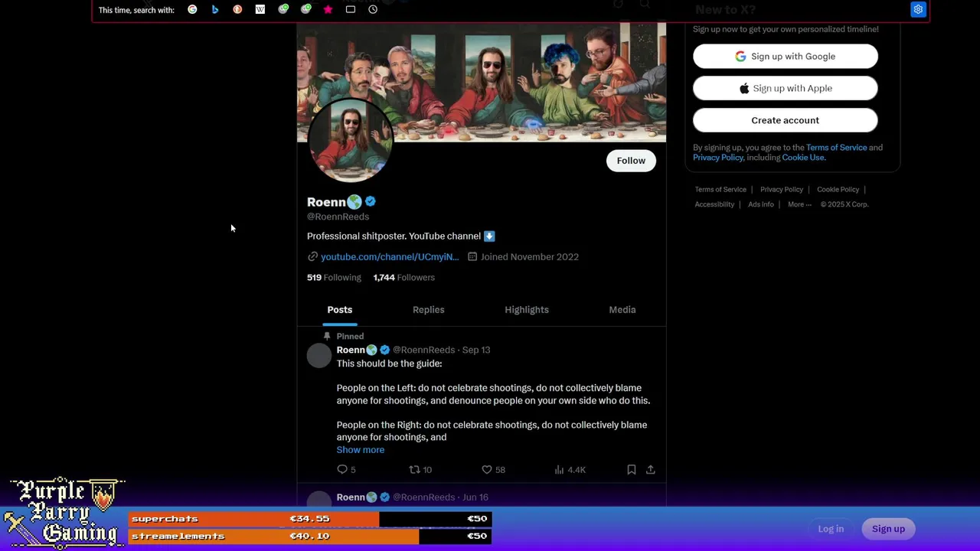Reply to the pinned post with 5 replies
The height and width of the screenshot is (551, 980).
point(347,470)
